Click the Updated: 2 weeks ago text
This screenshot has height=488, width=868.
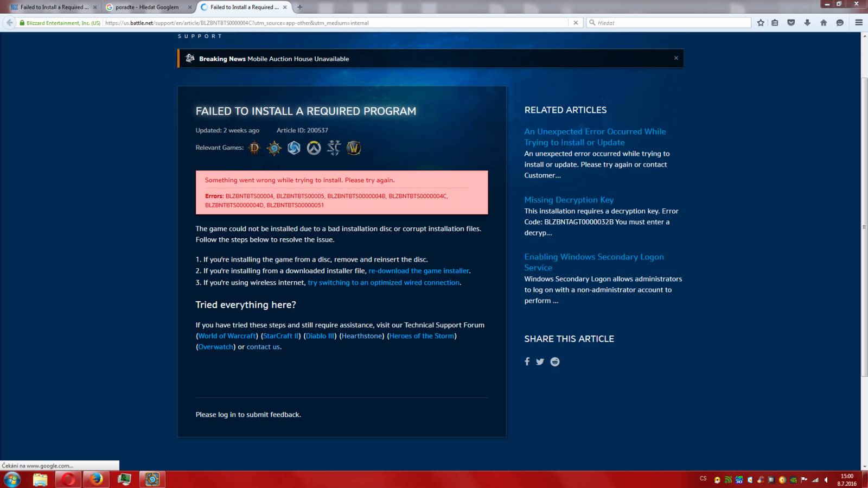227,130
